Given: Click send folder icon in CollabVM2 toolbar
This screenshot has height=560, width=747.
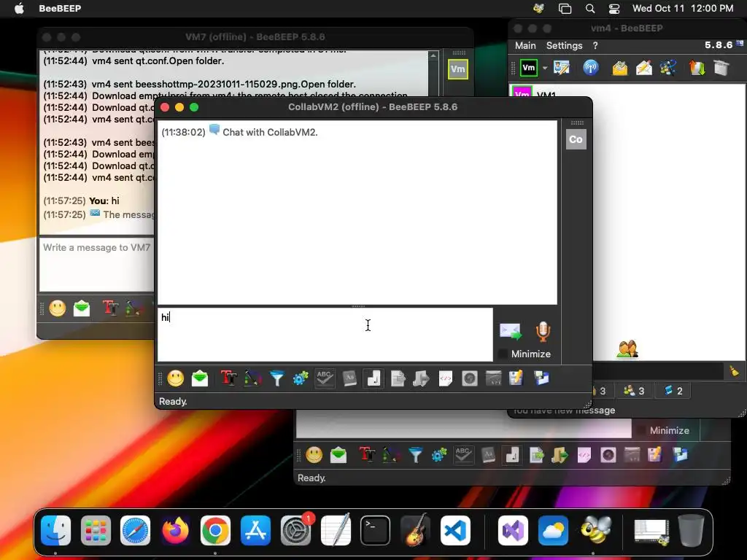Looking at the screenshot, I should pyautogui.click(x=422, y=378).
